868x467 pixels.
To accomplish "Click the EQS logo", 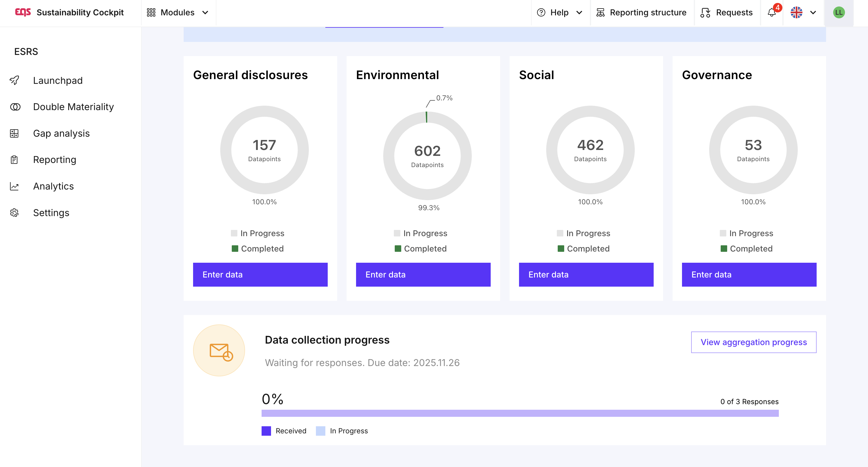I will click(x=23, y=12).
